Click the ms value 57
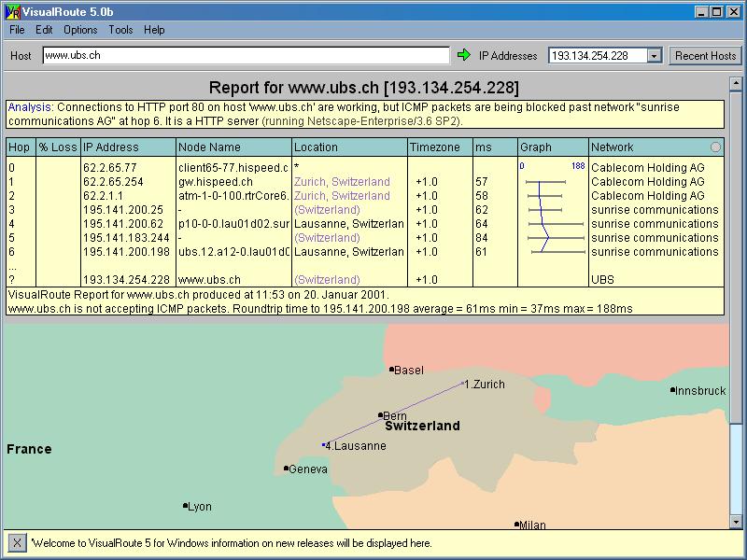Image resolution: width=747 pixels, height=560 pixels. [482, 182]
